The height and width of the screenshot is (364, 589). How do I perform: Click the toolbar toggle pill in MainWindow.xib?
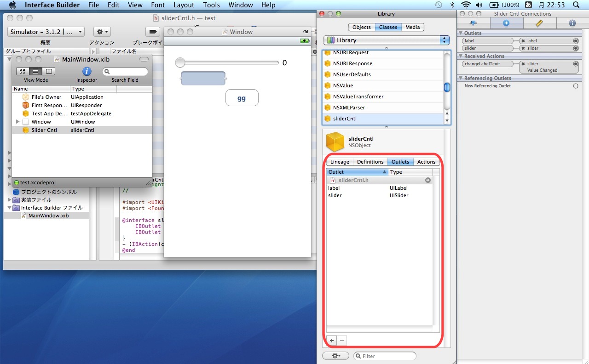[x=144, y=59]
